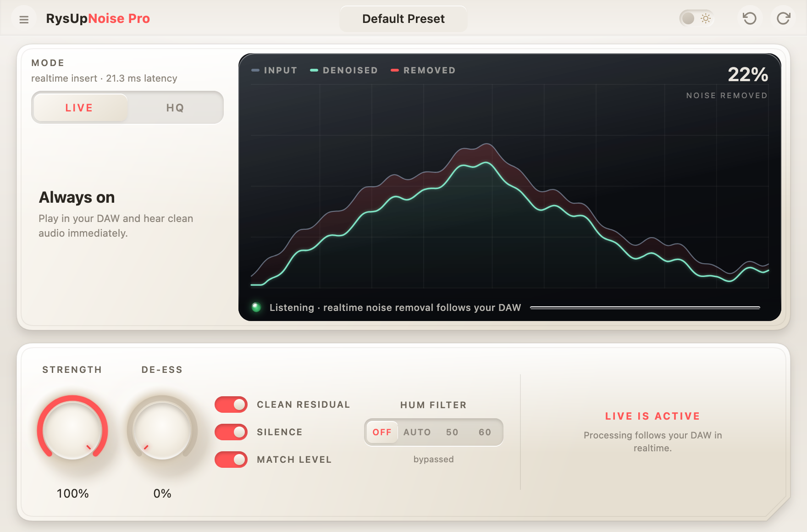Click the latency info text
Image resolution: width=807 pixels, height=532 pixels.
tap(104, 78)
